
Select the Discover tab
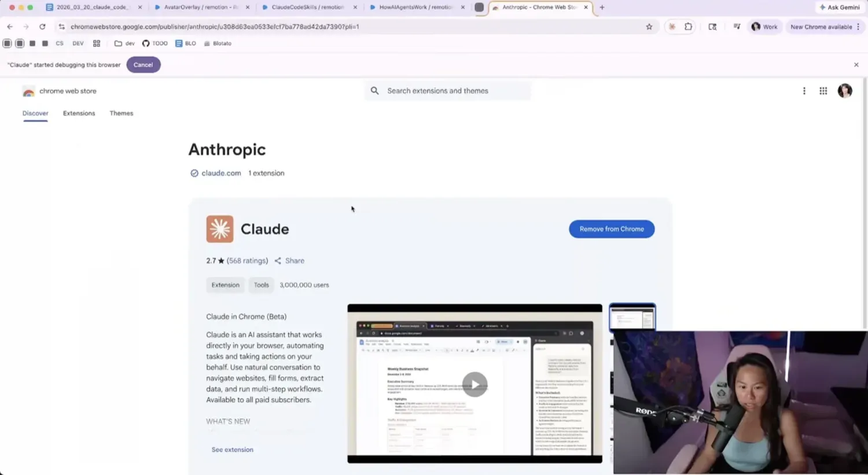[x=35, y=113]
